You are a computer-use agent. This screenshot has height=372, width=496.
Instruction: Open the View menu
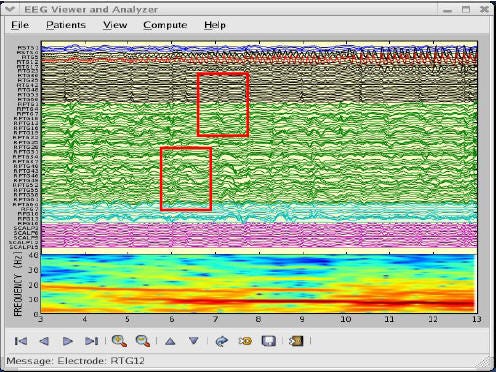(115, 25)
